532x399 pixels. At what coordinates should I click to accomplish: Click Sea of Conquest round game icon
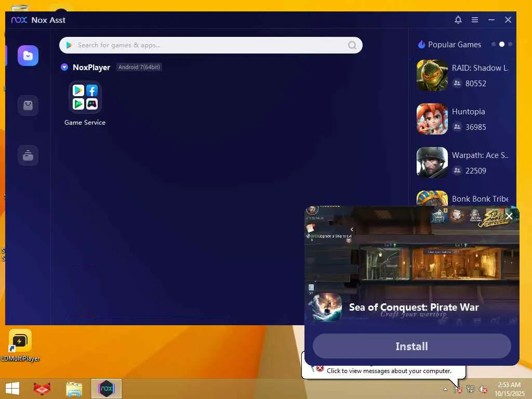[x=326, y=307]
